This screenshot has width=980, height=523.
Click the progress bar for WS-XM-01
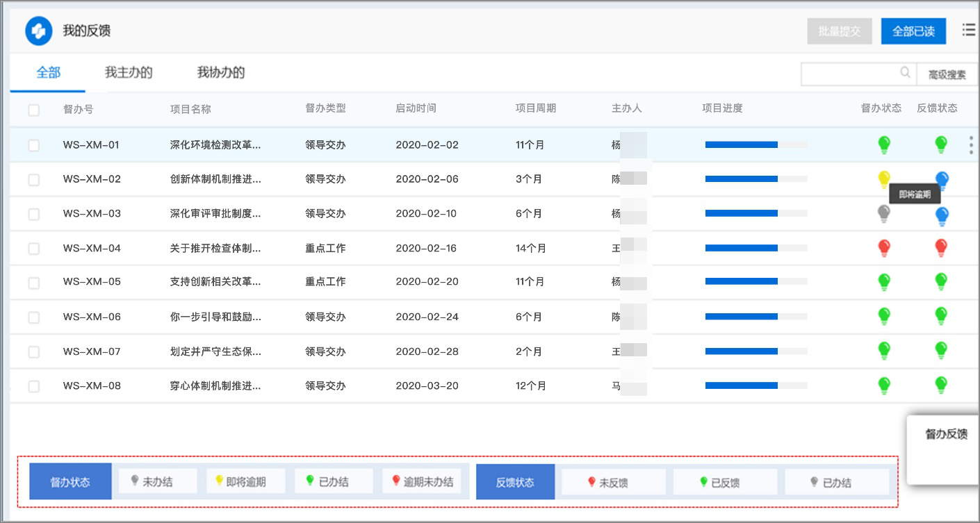point(756,144)
